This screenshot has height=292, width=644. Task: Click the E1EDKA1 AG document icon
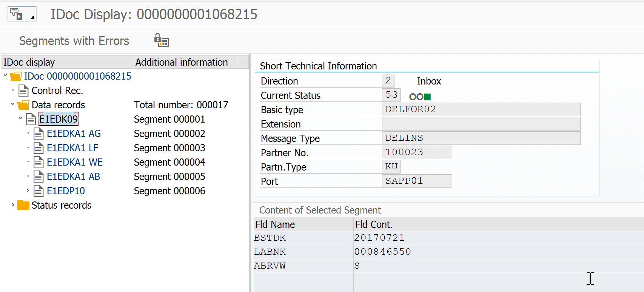39,134
